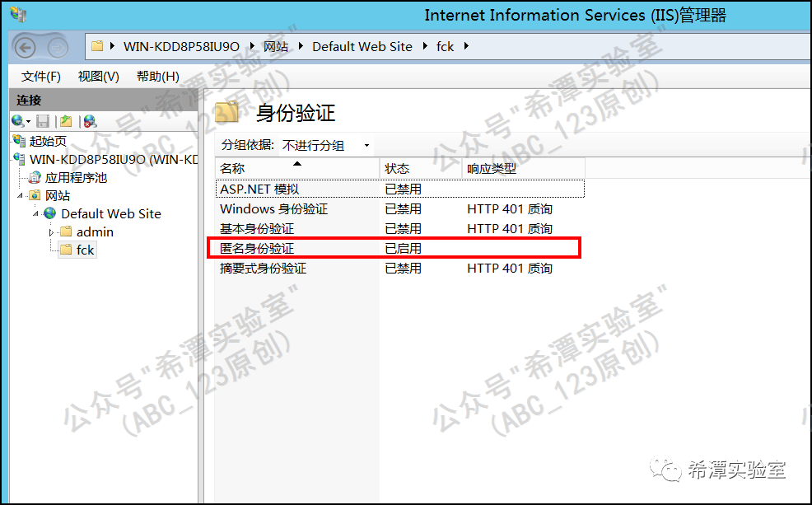Select 应用程序池 in the tree

point(76,178)
